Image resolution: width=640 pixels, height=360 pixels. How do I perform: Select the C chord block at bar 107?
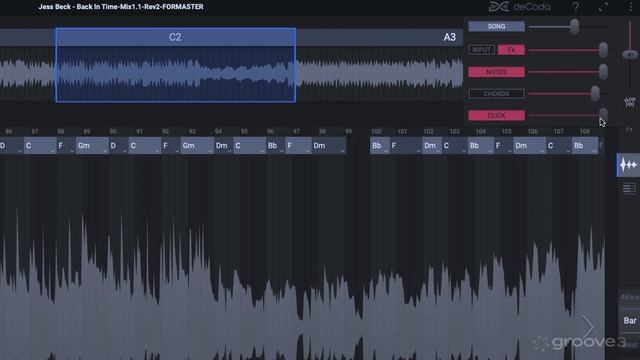(559, 146)
